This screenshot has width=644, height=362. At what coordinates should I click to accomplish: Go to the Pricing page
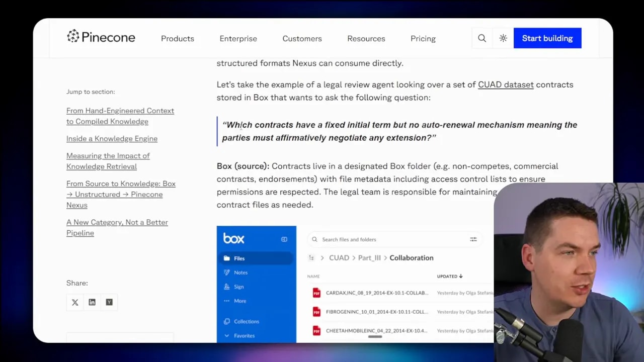tap(423, 39)
